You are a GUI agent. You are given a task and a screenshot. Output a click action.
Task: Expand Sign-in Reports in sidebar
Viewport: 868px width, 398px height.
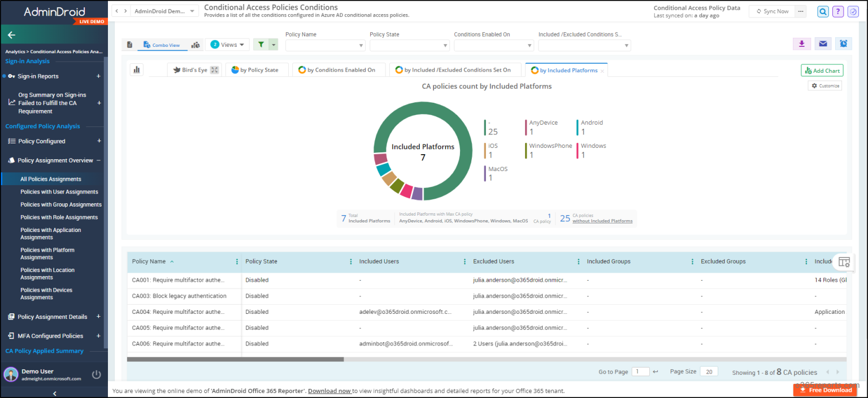click(x=99, y=76)
